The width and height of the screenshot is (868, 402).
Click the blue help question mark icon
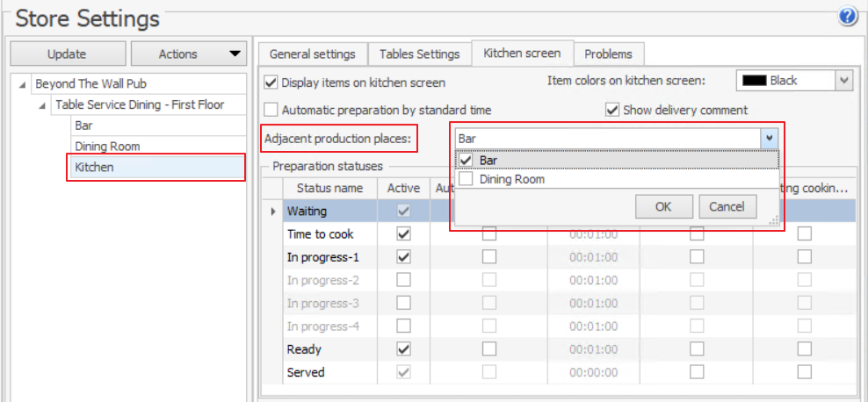click(x=848, y=17)
